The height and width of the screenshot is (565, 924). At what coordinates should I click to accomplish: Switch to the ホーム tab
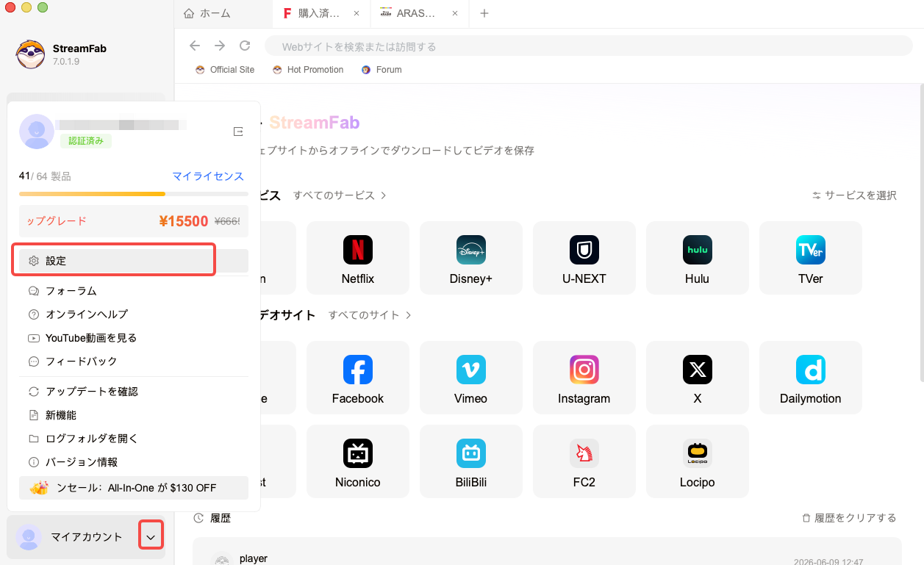223,13
